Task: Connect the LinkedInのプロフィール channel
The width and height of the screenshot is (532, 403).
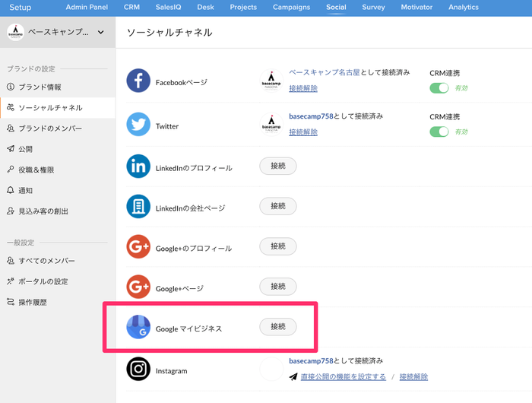Action: 277,165
